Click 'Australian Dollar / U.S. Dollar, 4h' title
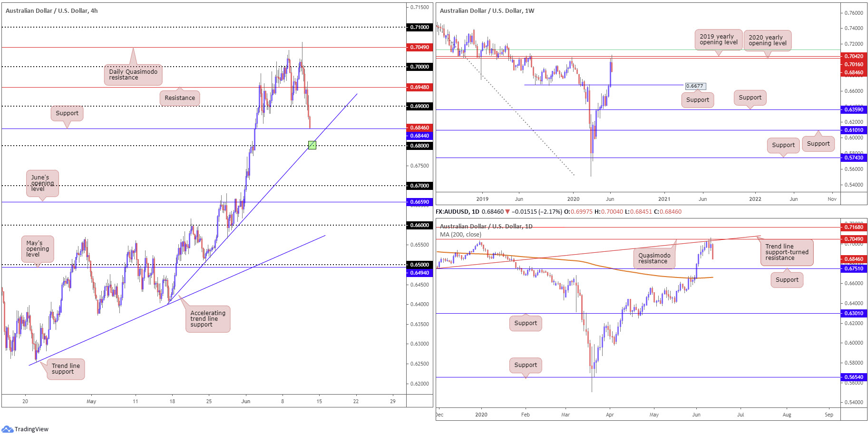 pyautogui.click(x=52, y=10)
